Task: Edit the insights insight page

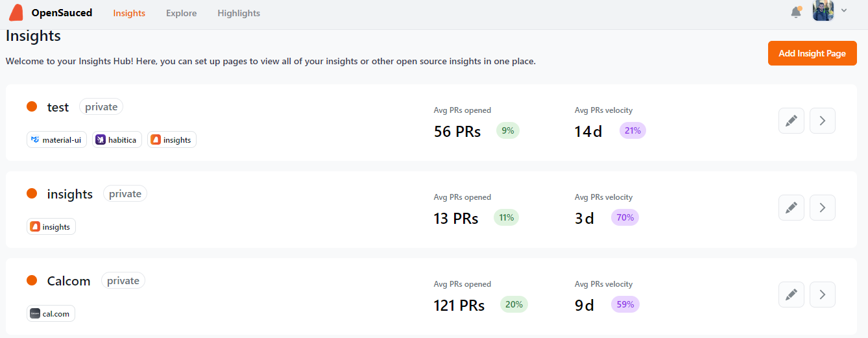Action: click(x=791, y=208)
